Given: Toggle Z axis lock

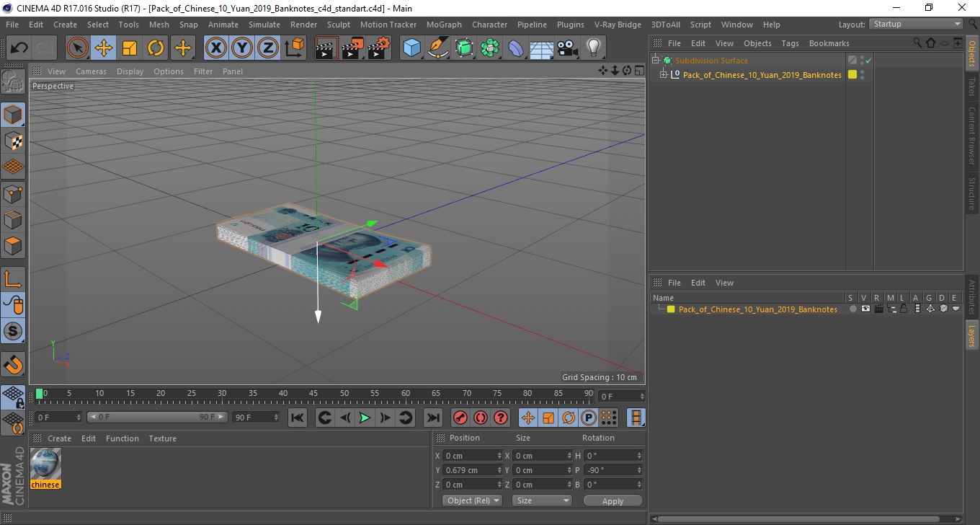Looking at the screenshot, I should (x=268, y=48).
